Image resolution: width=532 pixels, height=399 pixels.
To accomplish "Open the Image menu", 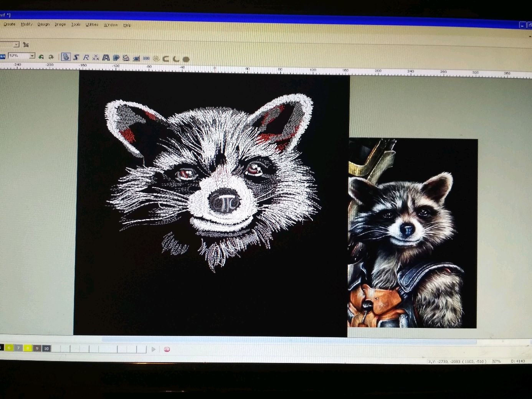I will (60, 24).
